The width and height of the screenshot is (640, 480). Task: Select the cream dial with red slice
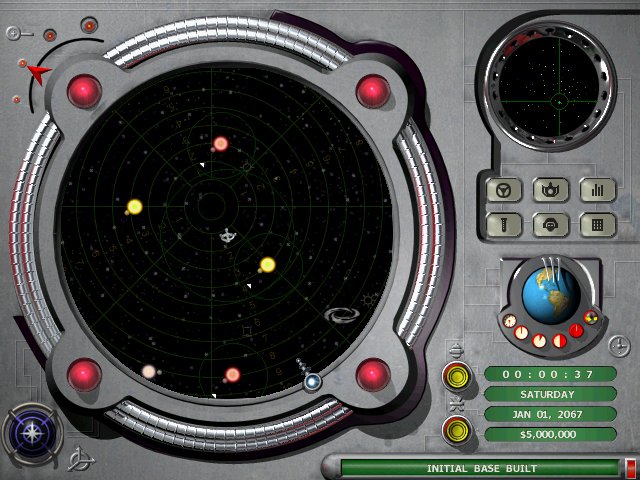click(x=539, y=340)
